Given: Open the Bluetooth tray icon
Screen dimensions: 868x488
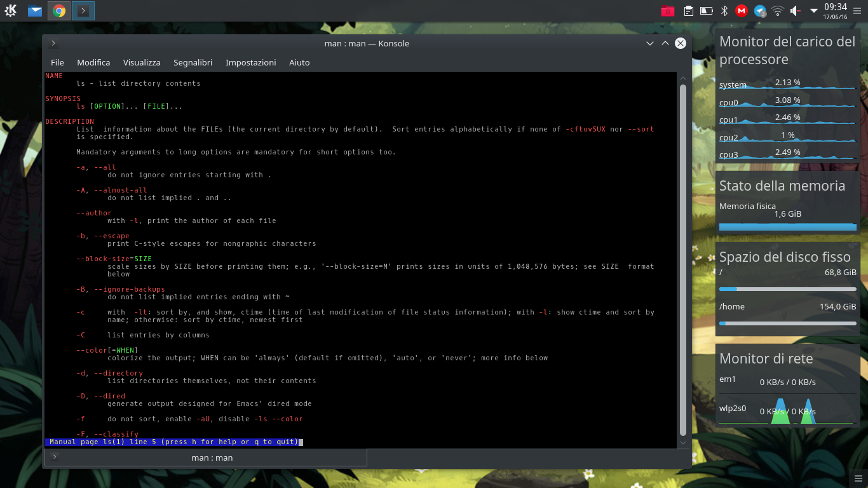Looking at the screenshot, I should tap(724, 11).
